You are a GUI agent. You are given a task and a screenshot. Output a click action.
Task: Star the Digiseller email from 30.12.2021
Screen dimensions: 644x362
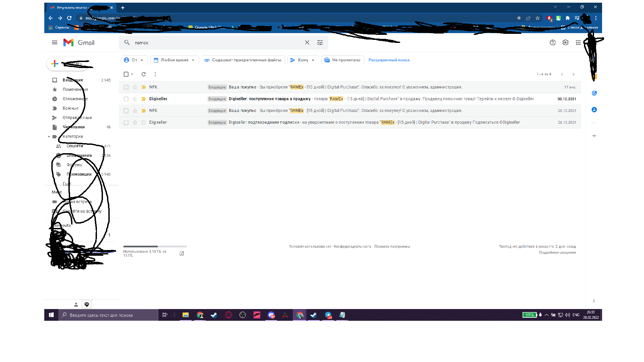point(135,99)
